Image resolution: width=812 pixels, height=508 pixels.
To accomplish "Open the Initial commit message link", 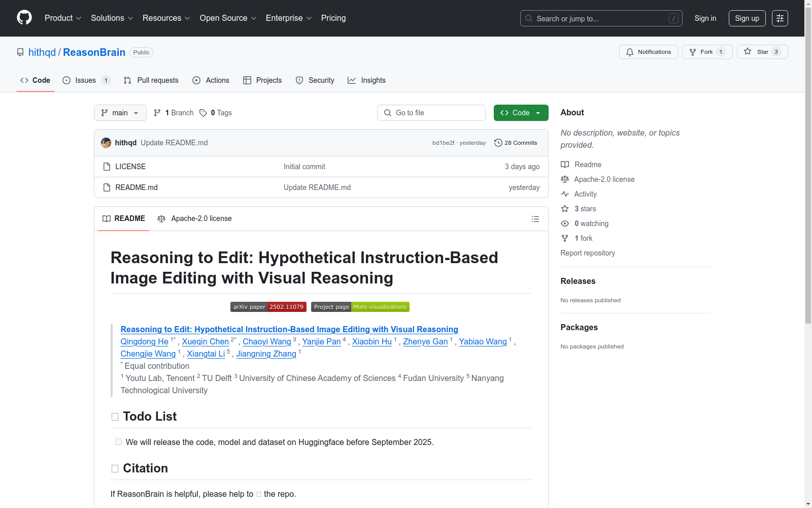I will (304, 167).
